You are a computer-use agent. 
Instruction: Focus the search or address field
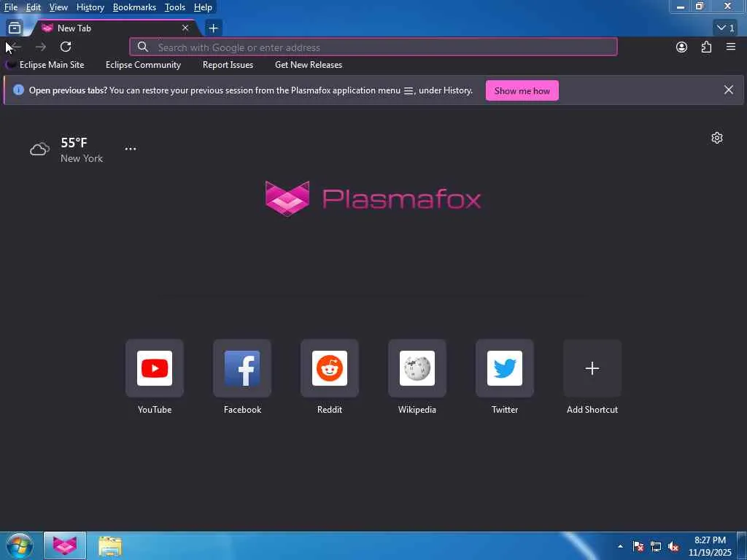coord(373,47)
